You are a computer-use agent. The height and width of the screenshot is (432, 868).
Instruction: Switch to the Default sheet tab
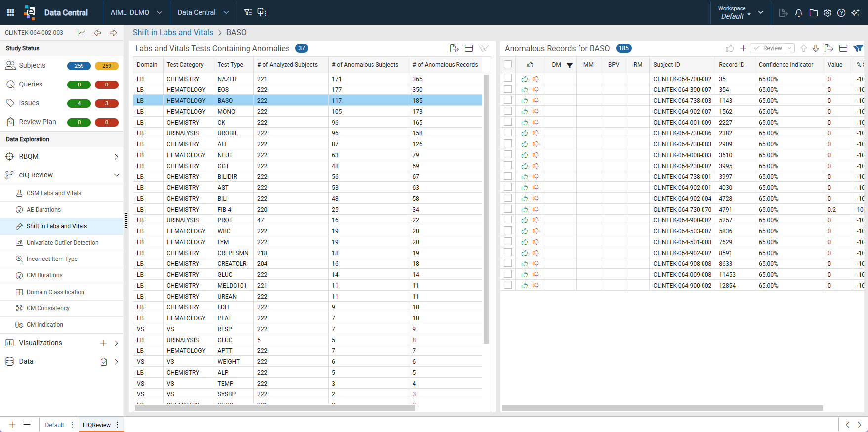54,425
